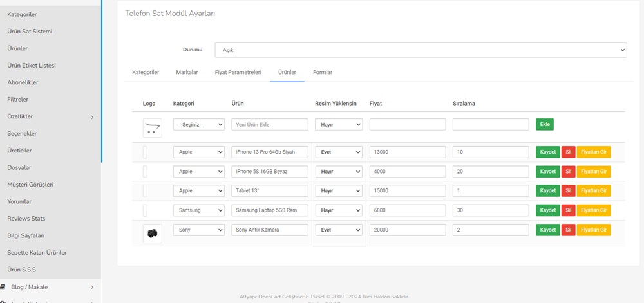Click Sil for Samsung Laptop row
The height and width of the screenshot is (303, 644).
click(x=569, y=210)
